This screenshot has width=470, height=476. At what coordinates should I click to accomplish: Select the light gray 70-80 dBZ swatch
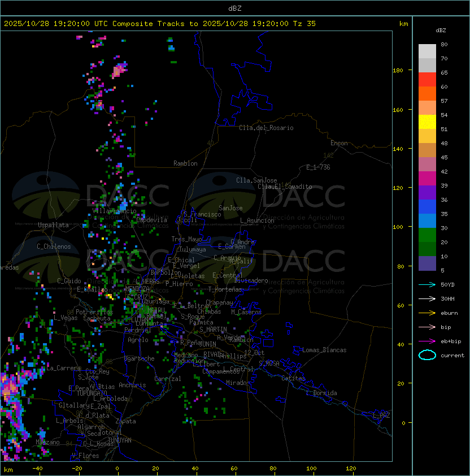tap(427, 51)
